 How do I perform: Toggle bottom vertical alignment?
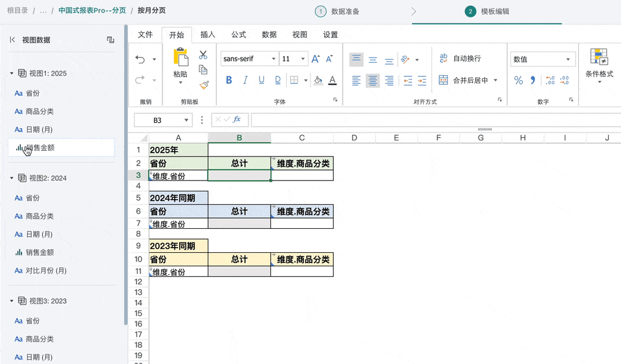click(x=389, y=60)
